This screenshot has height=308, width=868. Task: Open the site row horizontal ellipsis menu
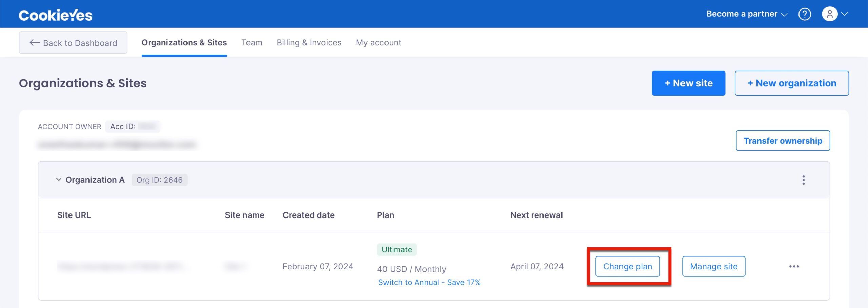(794, 267)
